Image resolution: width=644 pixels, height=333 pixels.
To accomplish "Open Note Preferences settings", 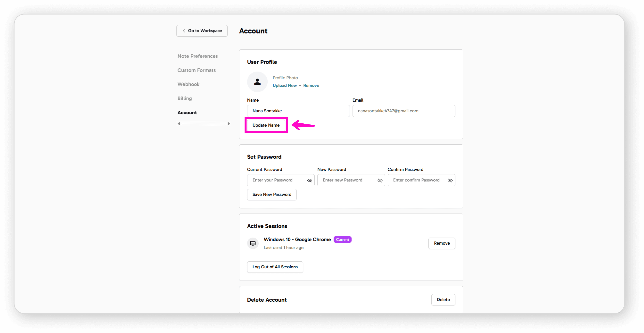I will click(197, 56).
